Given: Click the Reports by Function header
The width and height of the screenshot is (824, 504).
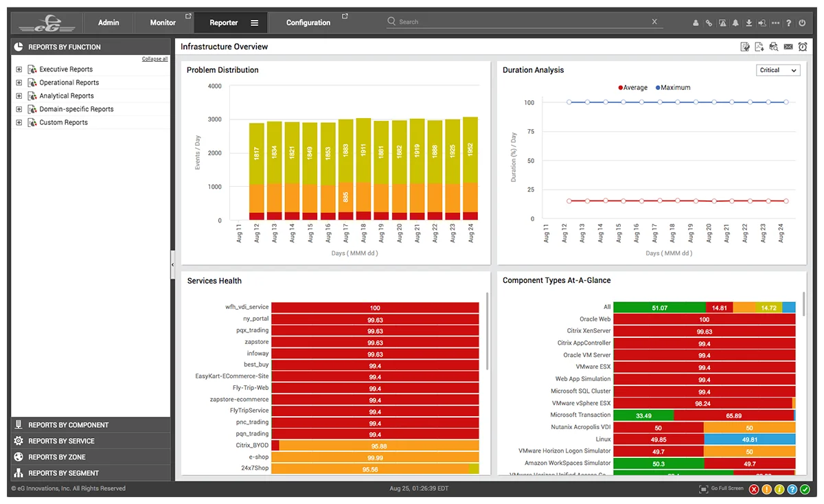Looking at the screenshot, I should [x=91, y=47].
